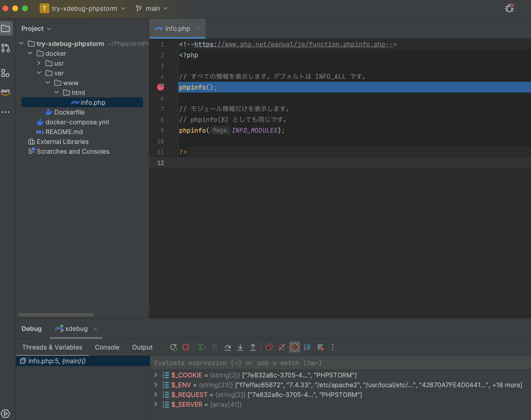This screenshot has height=420, width=531.
Task: Open the View Breakpoints dialog
Action: [269, 347]
